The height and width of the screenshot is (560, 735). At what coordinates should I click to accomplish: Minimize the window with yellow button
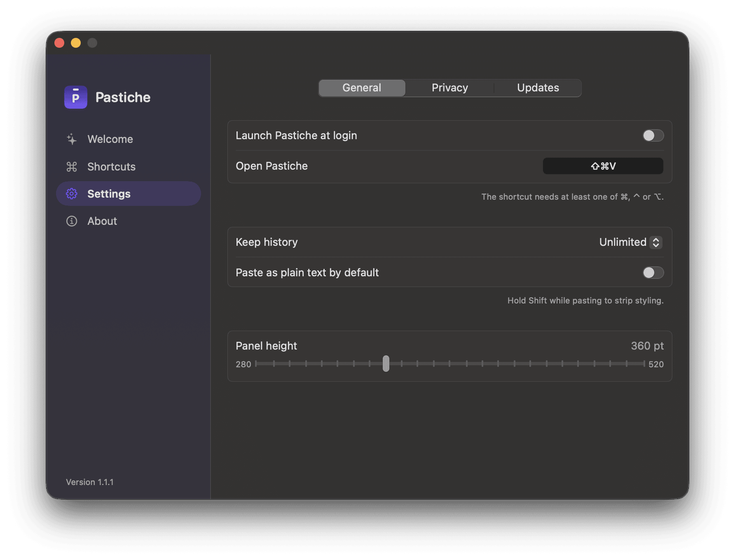(x=76, y=43)
